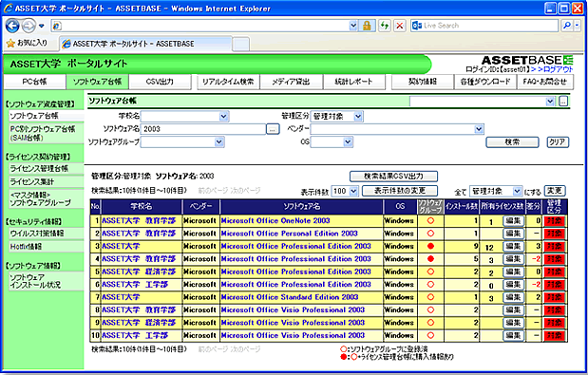Select the ASSET大学 ポータルサイト browser tab
588x375 pixels.
pos(145,44)
